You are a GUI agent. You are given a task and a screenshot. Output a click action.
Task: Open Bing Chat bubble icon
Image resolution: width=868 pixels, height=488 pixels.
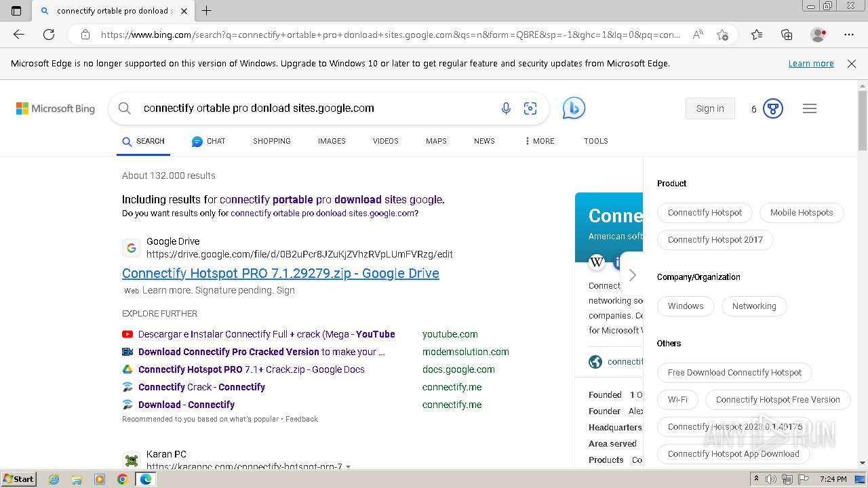pos(574,108)
